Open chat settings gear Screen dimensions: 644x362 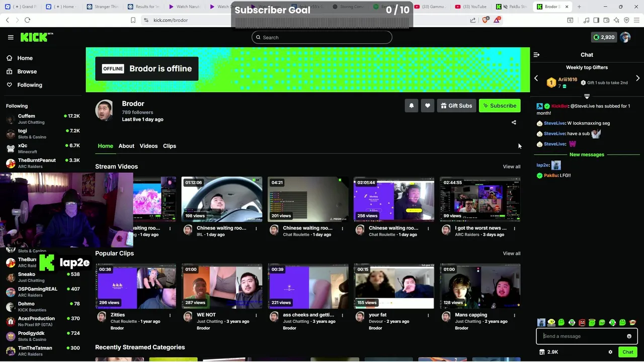click(610, 352)
